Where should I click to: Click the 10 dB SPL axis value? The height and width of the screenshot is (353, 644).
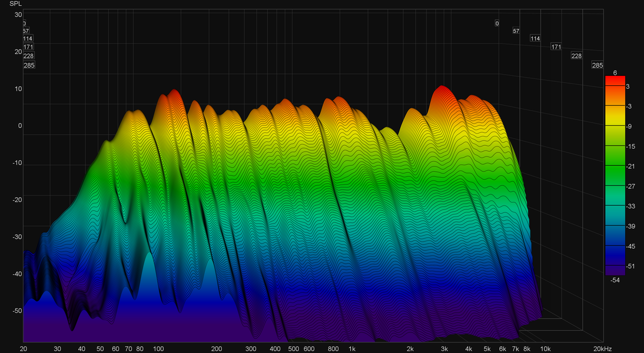tap(18, 89)
